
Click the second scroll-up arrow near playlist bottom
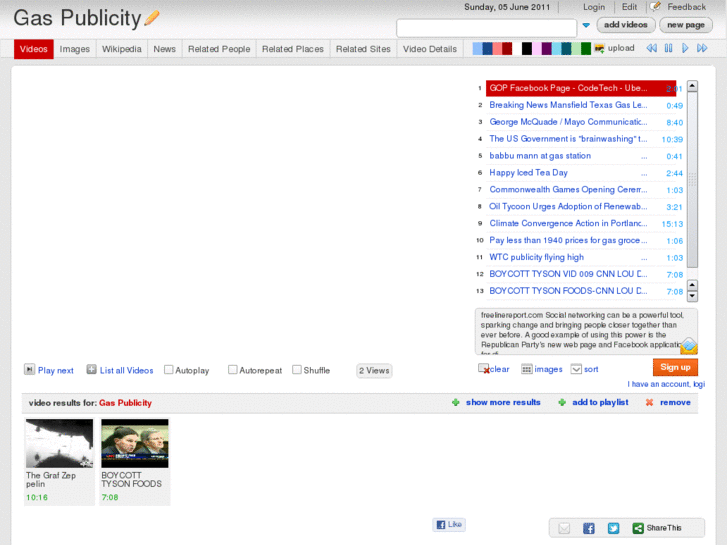click(x=692, y=285)
